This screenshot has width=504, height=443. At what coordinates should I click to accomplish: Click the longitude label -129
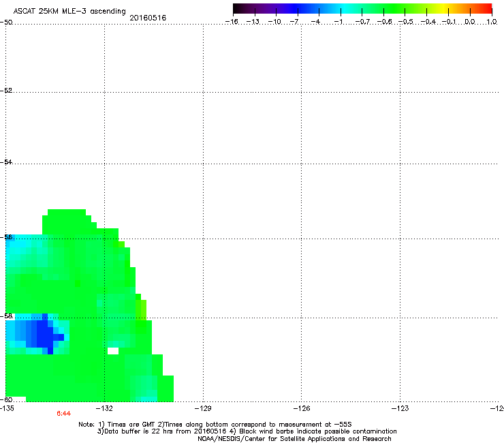pos(203,408)
